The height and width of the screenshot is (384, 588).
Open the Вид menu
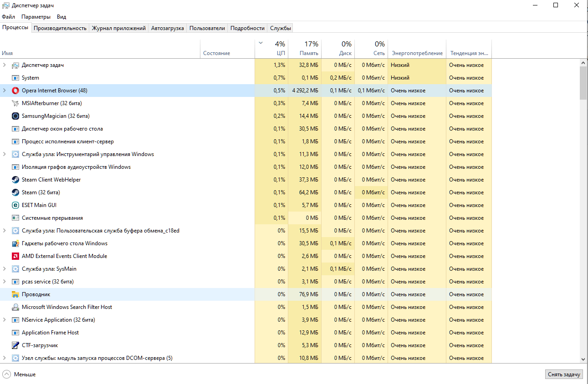61,17
